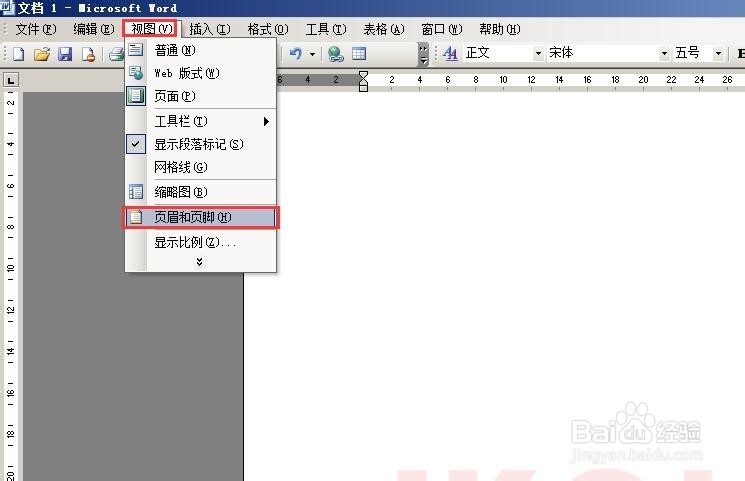Click the Bold B button
This screenshot has height=481, width=745.
pos(740,54)
